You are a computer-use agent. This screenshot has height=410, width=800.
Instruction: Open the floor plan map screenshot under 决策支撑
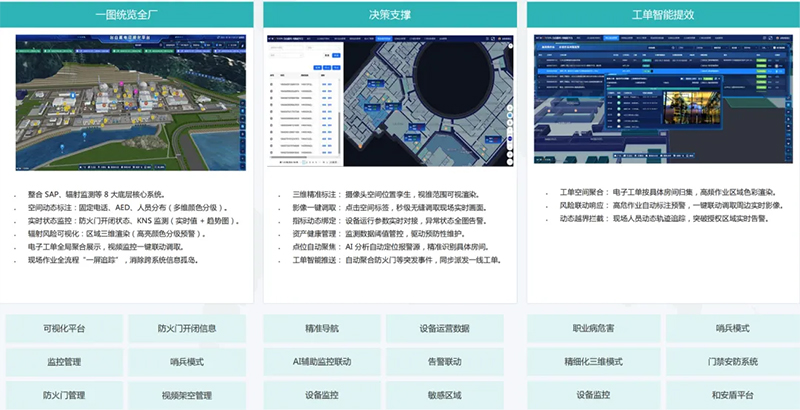pos(390,100)
